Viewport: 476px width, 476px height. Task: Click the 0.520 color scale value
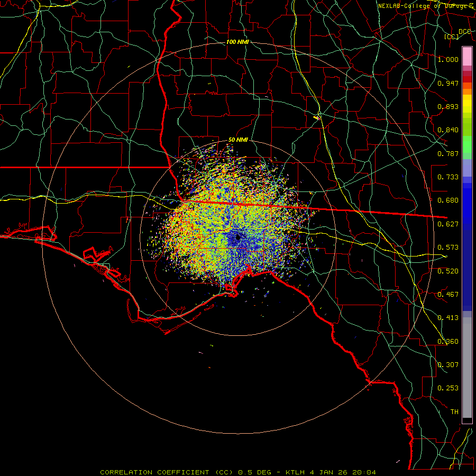448,271
